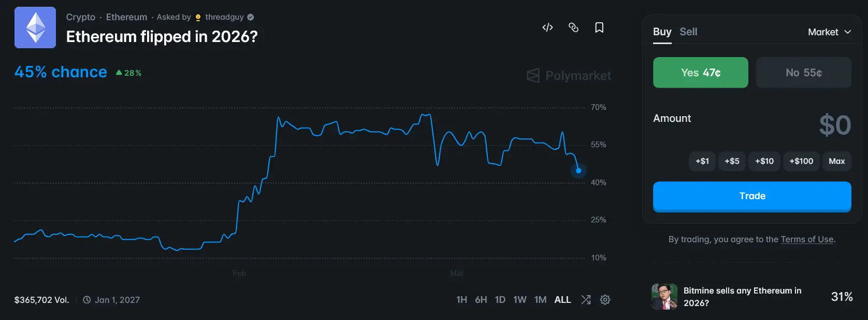Bookmark this Ethereum market
868x320 pixels.
click(x=599, y=27)
